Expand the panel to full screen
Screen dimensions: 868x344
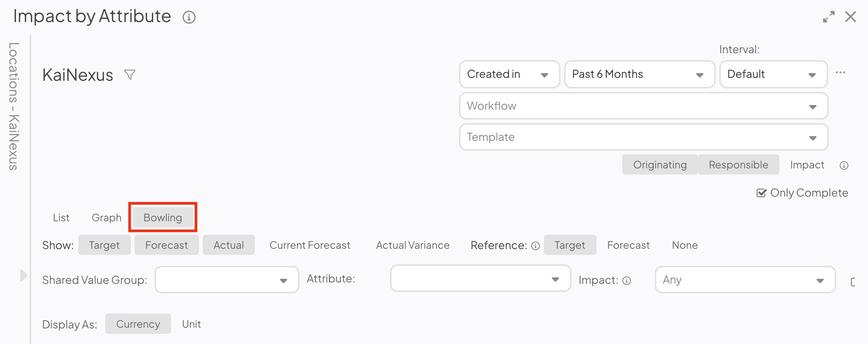(828, 17)
